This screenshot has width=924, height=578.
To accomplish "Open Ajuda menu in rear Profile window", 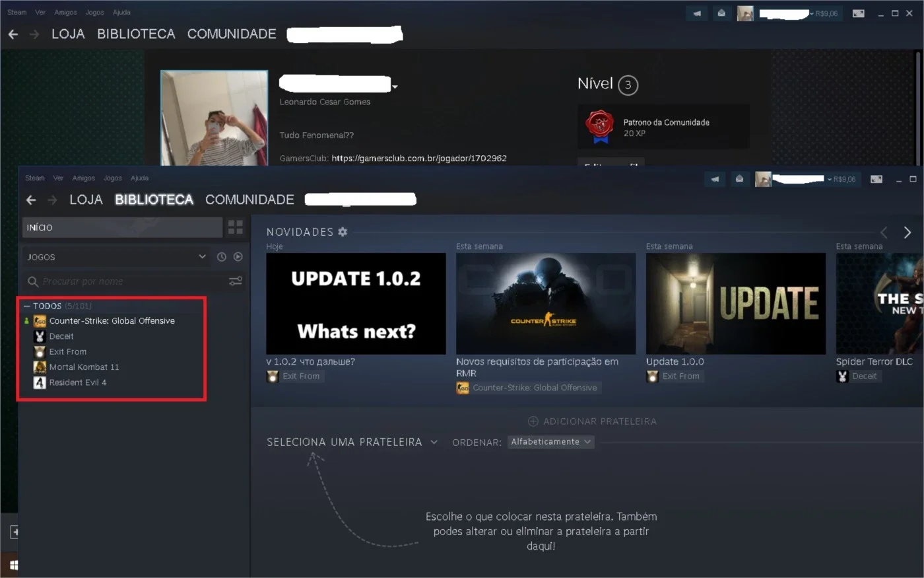I will [x=121, y=13].
